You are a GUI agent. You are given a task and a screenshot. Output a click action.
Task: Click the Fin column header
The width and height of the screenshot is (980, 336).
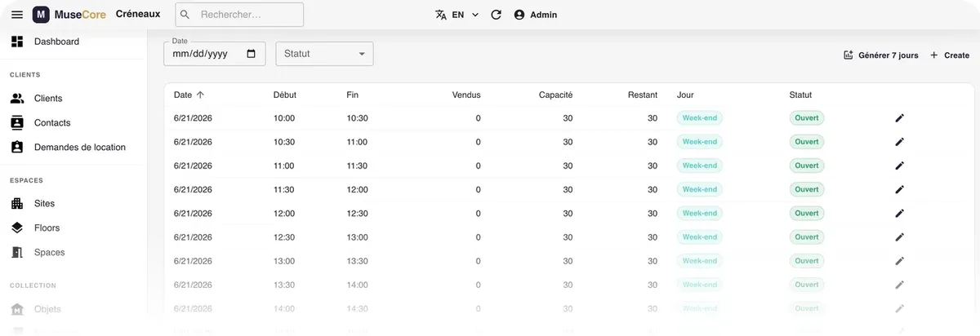tap(353, 95)
